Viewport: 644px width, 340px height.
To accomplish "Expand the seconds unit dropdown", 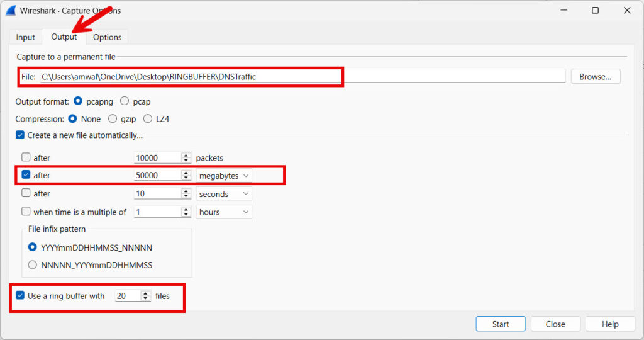I will [x=224, y=194].
